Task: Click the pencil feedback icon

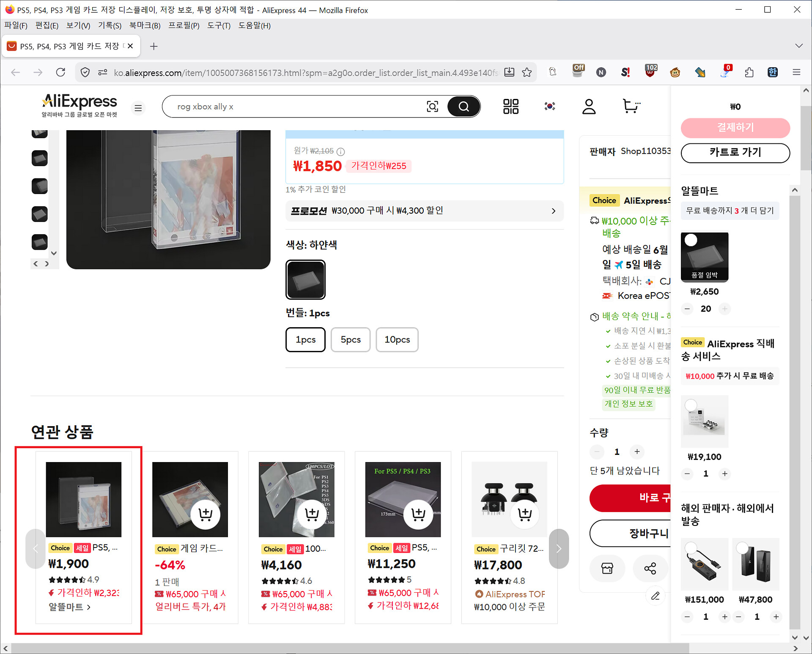Action: pyautogui.click(x=656, y=596)
